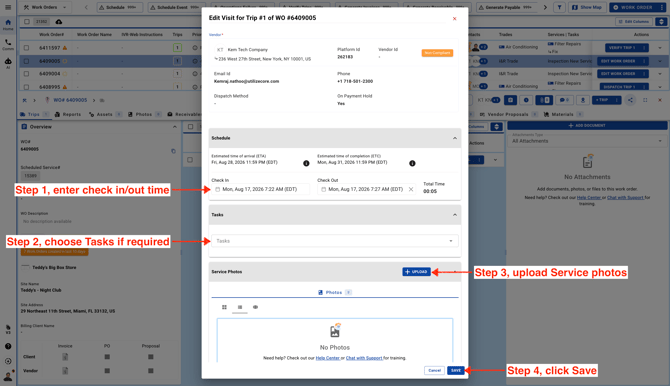670x386 pixels.
Task: Click Upload button for Service Photos
Action: click(x=416, y=271)
